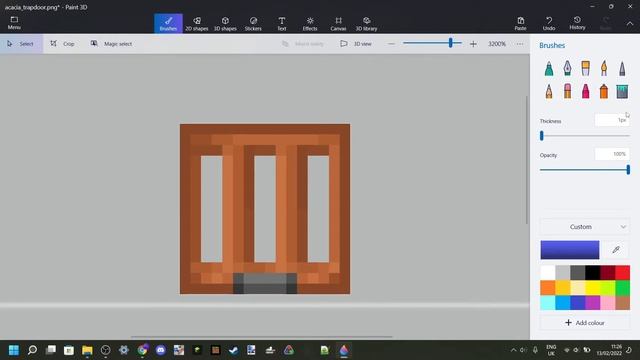Click the vertical canvas scrollbar

point(527,160)
